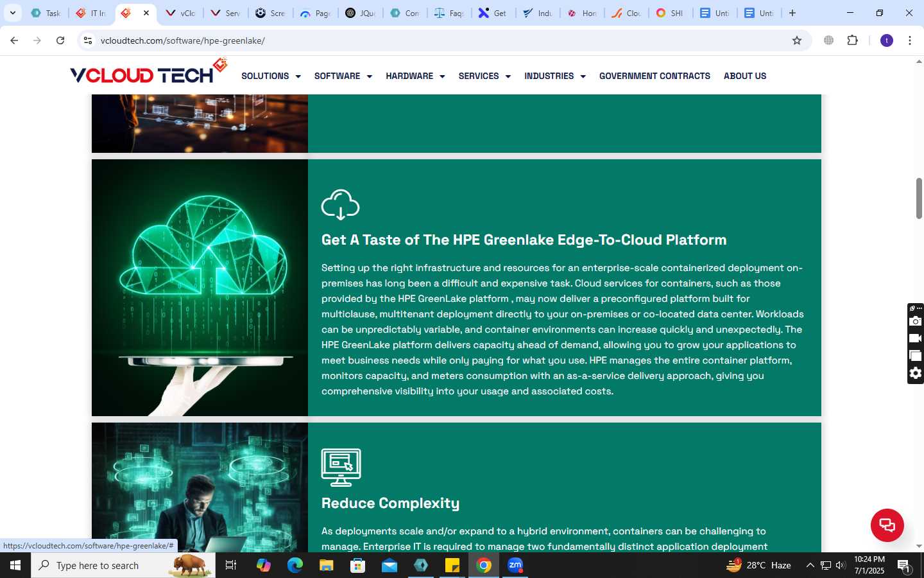Close the active vCloud Tech tab

pos(146,13)
